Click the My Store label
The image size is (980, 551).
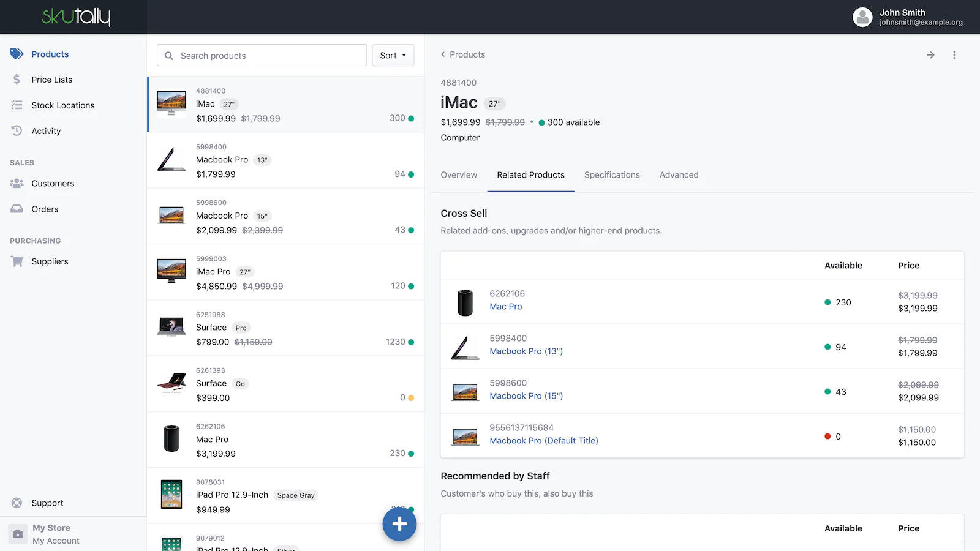[51, 528]
